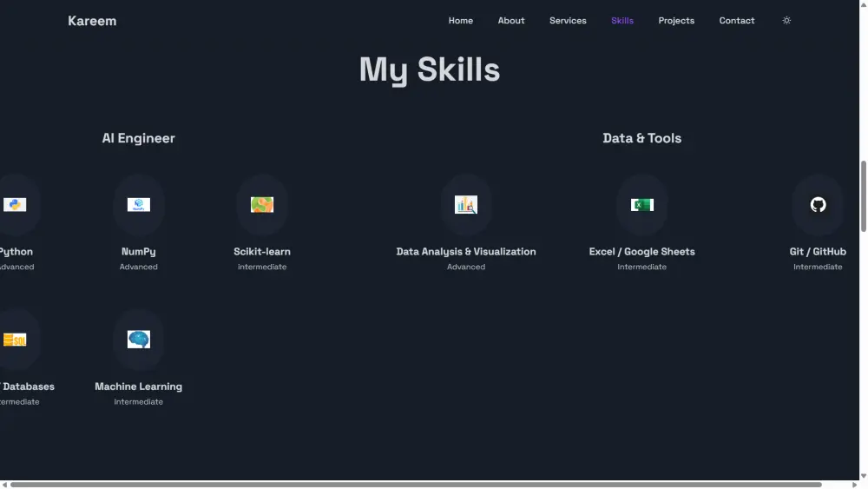Viewport: 868px width, 489px height.
Task: Select the Skills nav item
Action: click(622, 21)
